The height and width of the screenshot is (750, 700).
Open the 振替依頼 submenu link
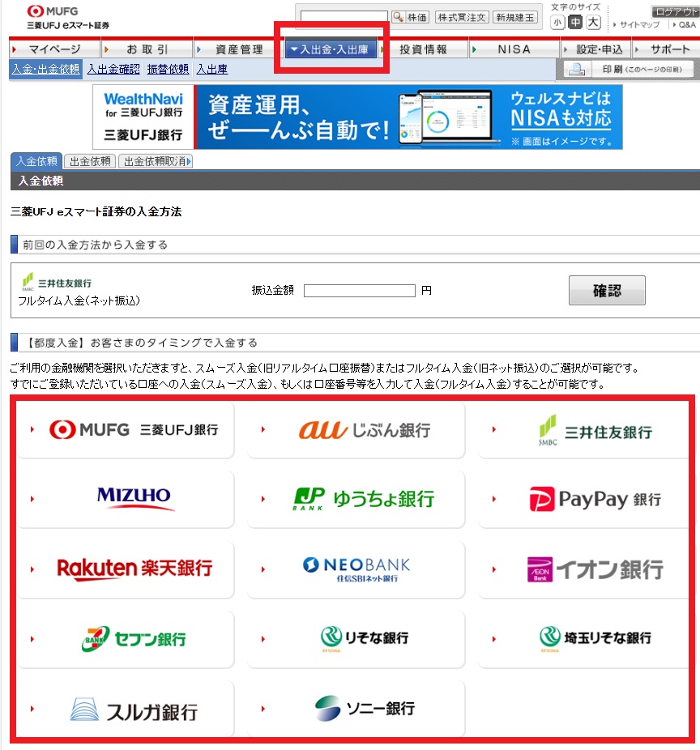168,70
